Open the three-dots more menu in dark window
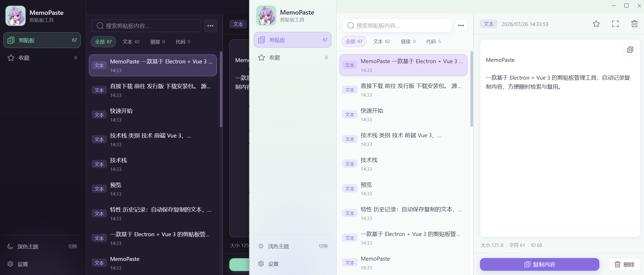644x275 pixels. pos(211,26)
